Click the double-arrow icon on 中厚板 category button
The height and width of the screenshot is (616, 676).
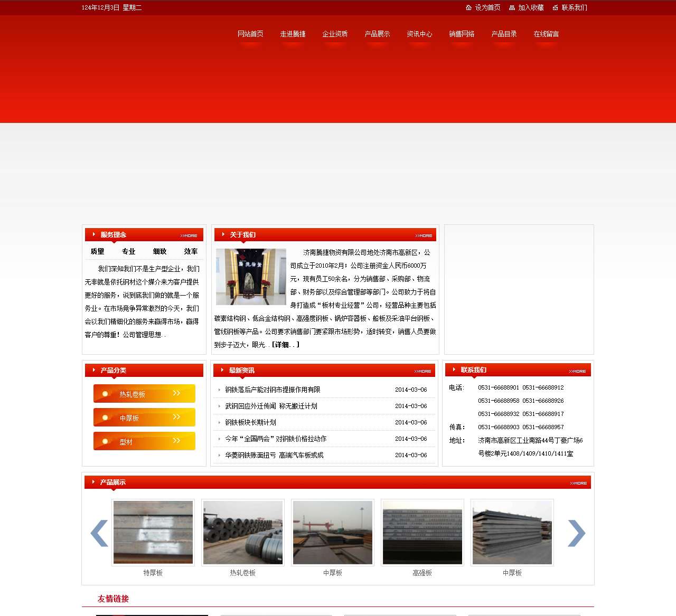tap(176, 417)
